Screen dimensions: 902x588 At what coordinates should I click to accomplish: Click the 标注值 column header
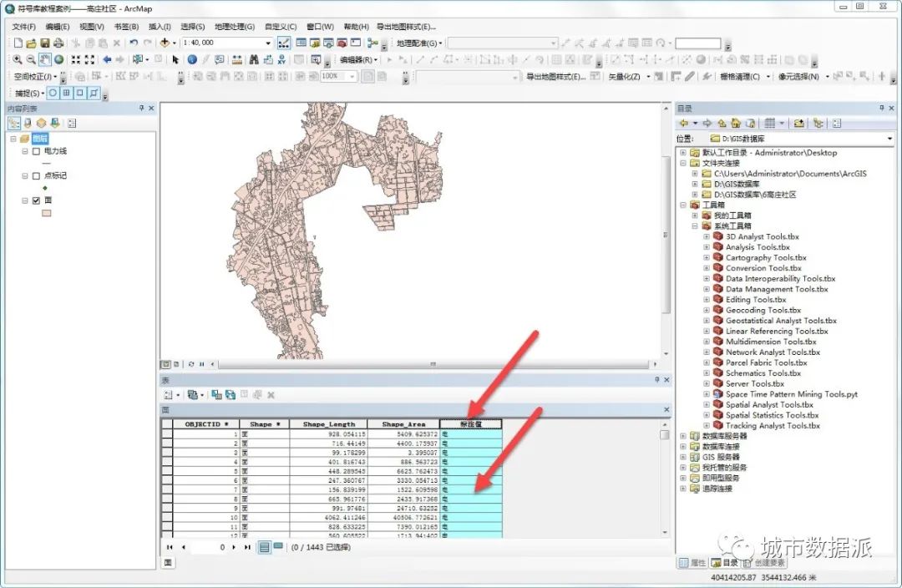pos(470,424)
